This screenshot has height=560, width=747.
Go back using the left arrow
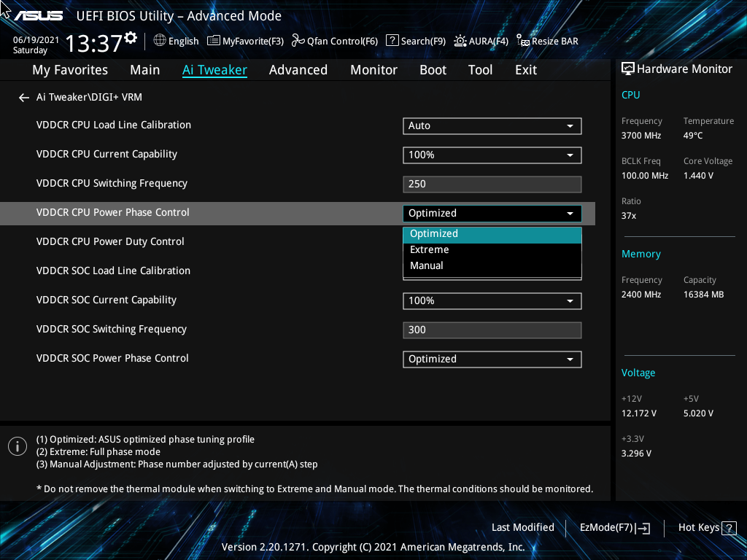tap(23, 97)
